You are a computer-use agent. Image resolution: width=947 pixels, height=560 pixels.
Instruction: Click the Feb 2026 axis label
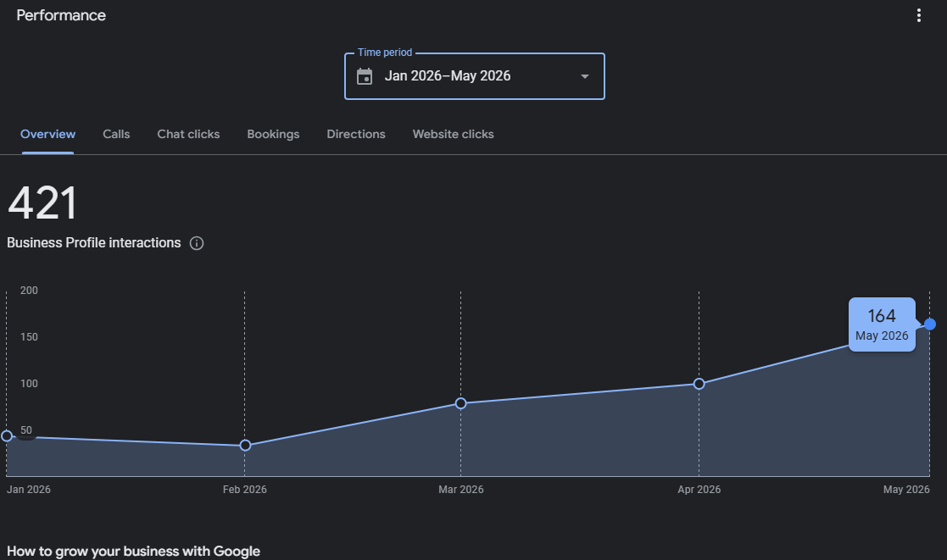(x=245, y=490)
